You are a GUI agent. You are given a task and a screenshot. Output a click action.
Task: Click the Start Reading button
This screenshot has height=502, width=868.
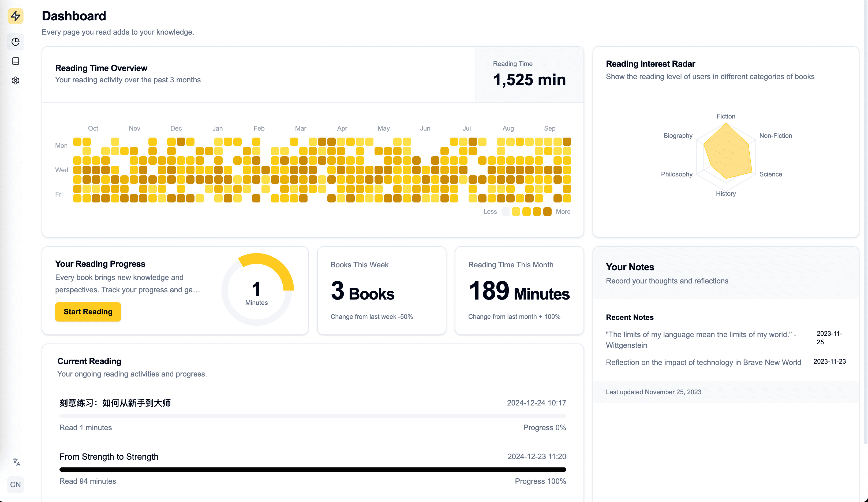point(88,311)
